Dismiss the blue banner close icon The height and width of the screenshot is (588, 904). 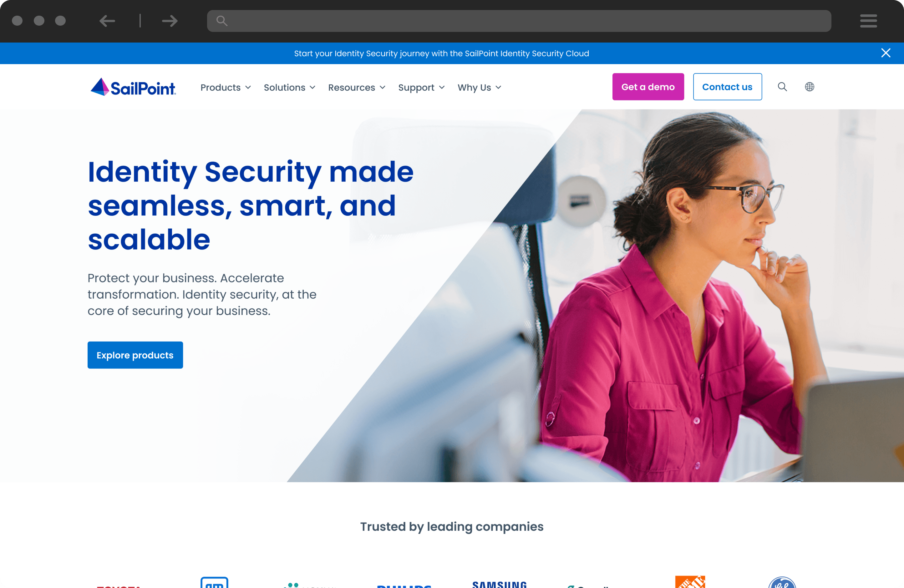tap(886, 53)
